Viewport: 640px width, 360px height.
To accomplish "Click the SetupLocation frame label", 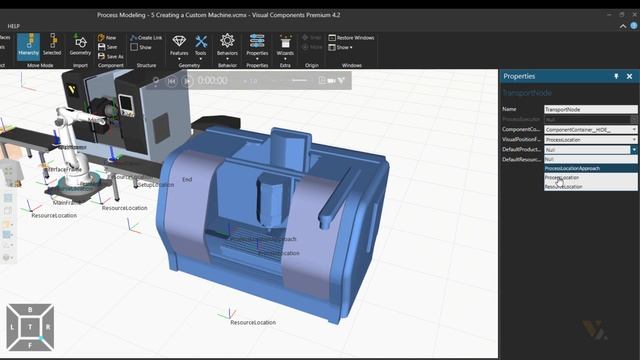I will [156, 185].
